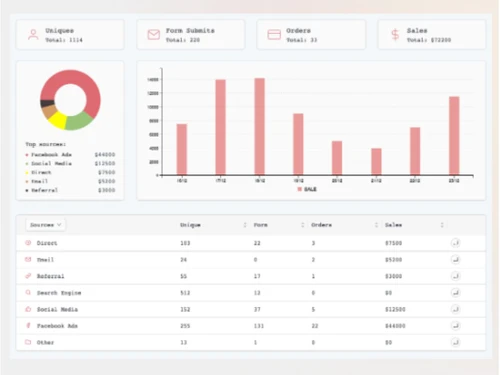Click the Uniques user icon
500x375 pixels.
(33, 35)
